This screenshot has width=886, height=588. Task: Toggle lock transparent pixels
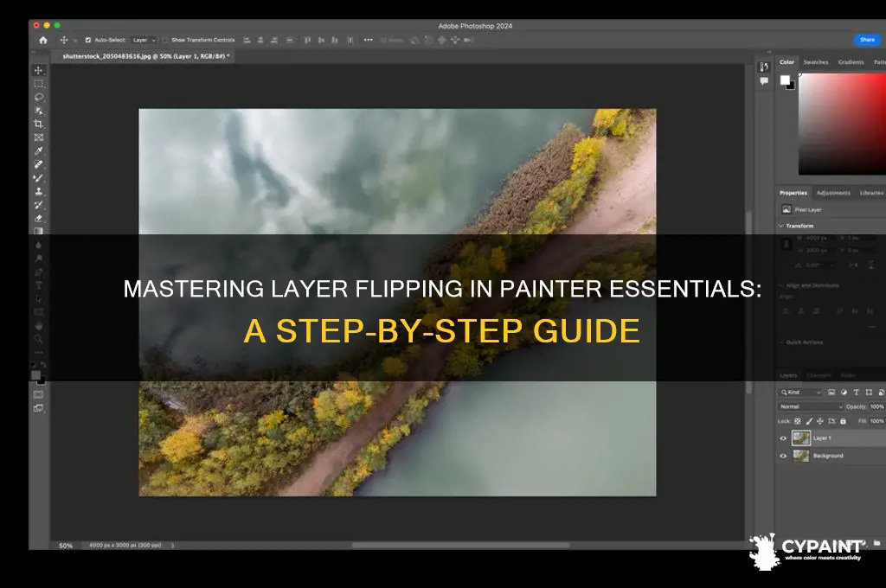coord(797,421)
